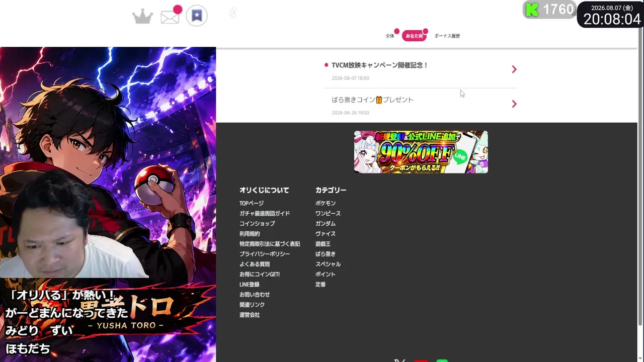Open お得にコインGET! link
Image resolution: width=644 pixels, height=362 pixels.
(x=260, y=274)
